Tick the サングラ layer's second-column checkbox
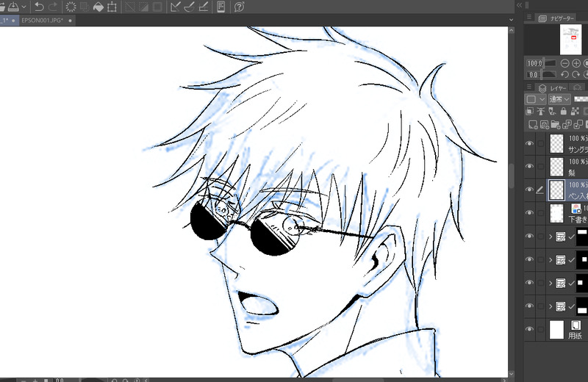Viewport: 588px width, 382px height. (x=540, y=143)
